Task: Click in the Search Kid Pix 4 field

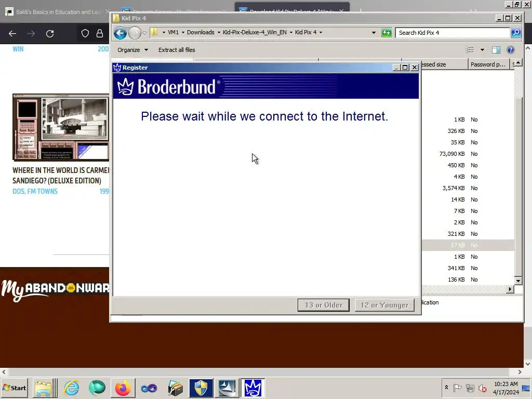Action: pyautogui.click(x=453, y=33)
